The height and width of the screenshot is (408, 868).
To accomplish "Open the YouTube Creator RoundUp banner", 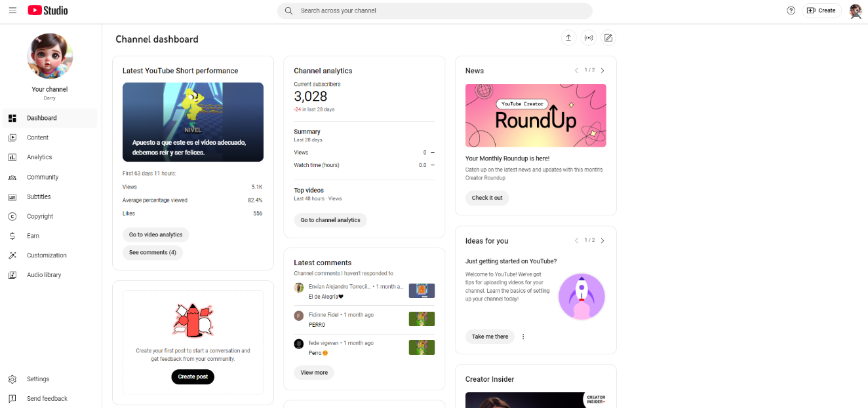I will coord(536,115).
